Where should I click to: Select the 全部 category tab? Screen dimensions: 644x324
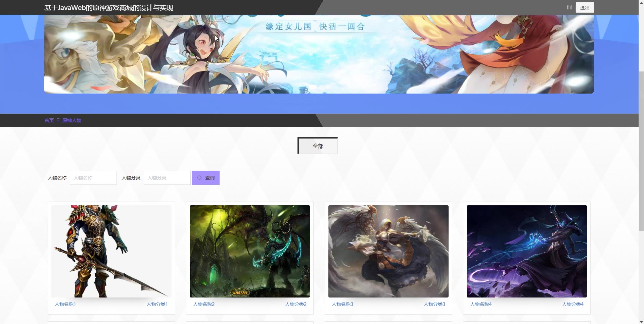click(318, 146)
